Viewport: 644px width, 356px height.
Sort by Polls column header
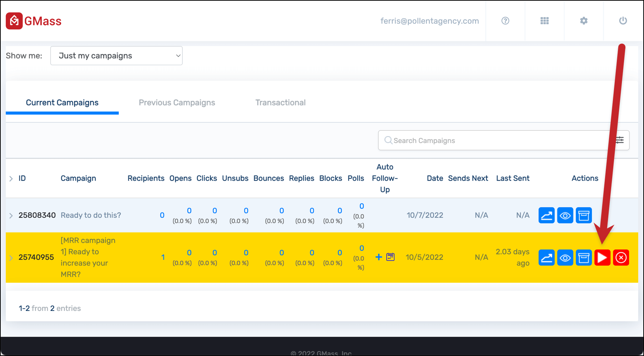[356, 178]
